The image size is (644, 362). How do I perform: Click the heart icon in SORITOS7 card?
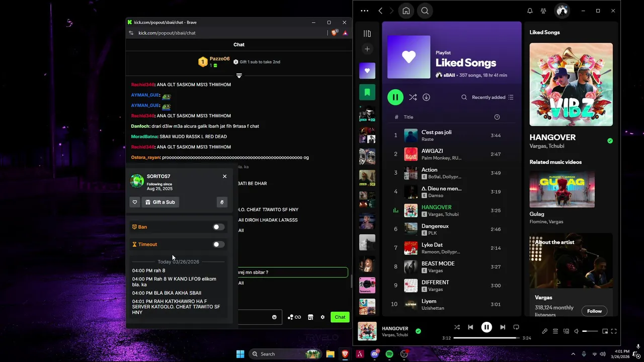click(x=135, y=202)
